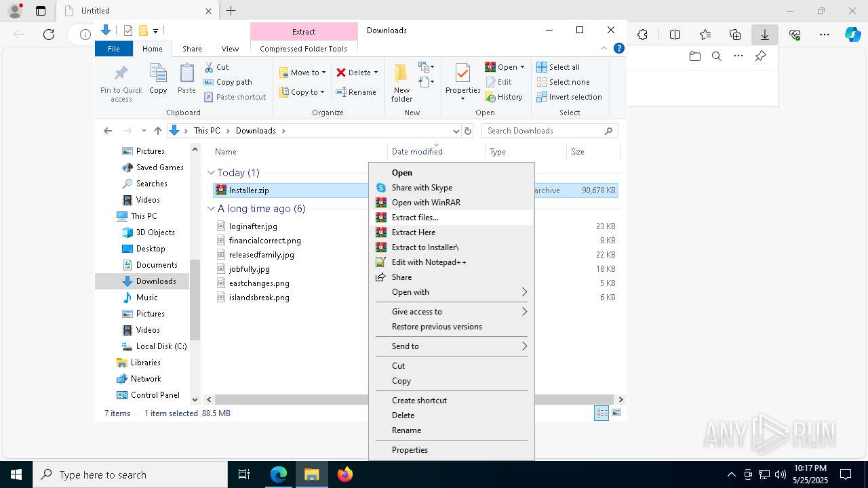
Task: Click Edge Copilot icon
Action: (852, 35)
